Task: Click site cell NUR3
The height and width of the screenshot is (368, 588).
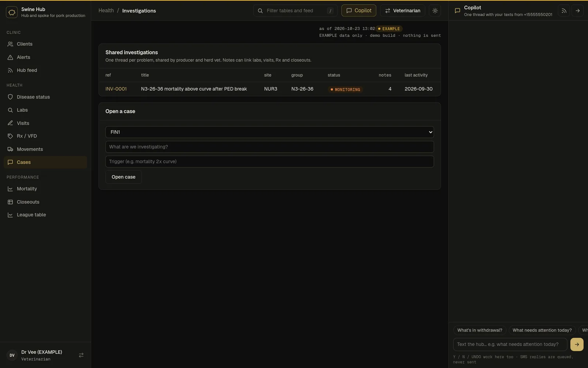Action: point(271,89)
